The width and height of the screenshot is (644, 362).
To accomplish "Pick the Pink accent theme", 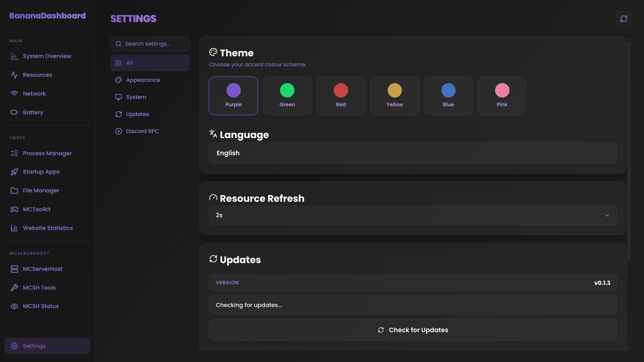I will [x=502, y=96].
